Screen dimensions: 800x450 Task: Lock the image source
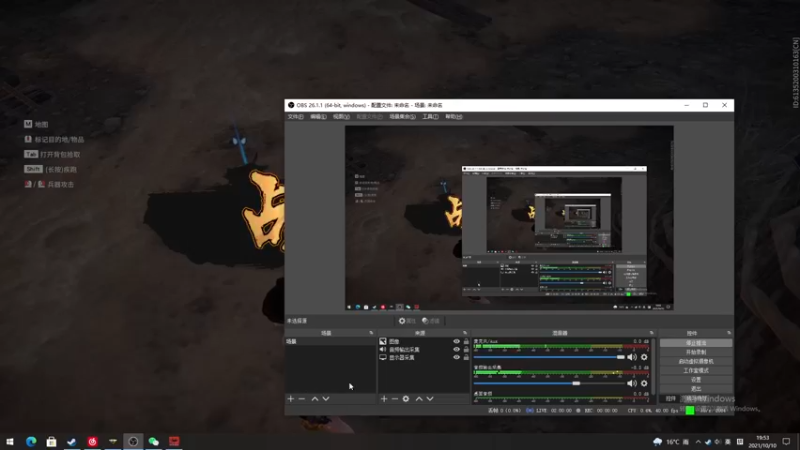click(x=466, y=341)
